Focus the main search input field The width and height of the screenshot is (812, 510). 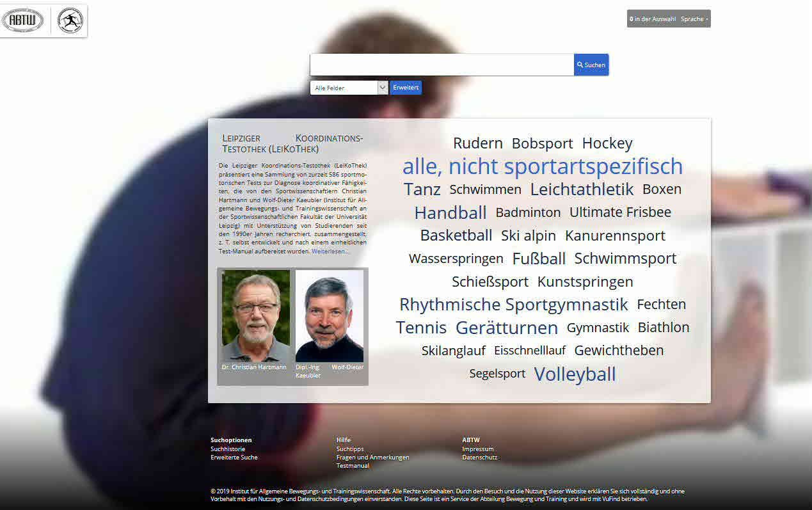[442, 65]
